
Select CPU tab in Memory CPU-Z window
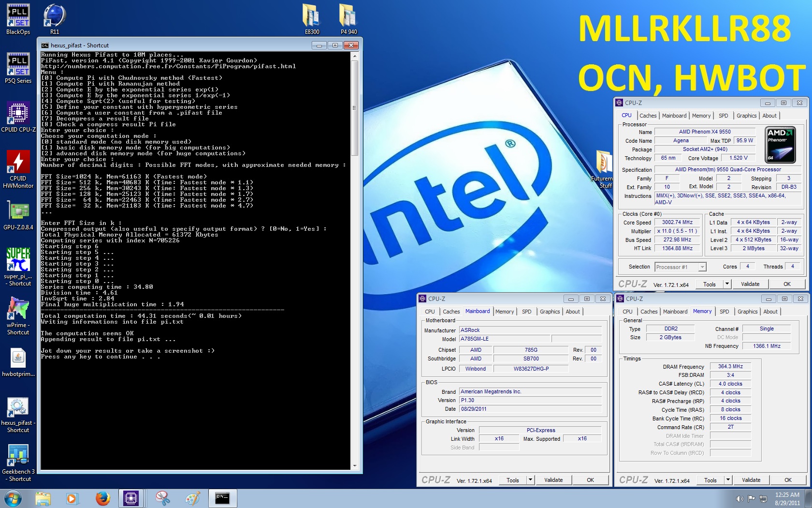pos(627,312)
